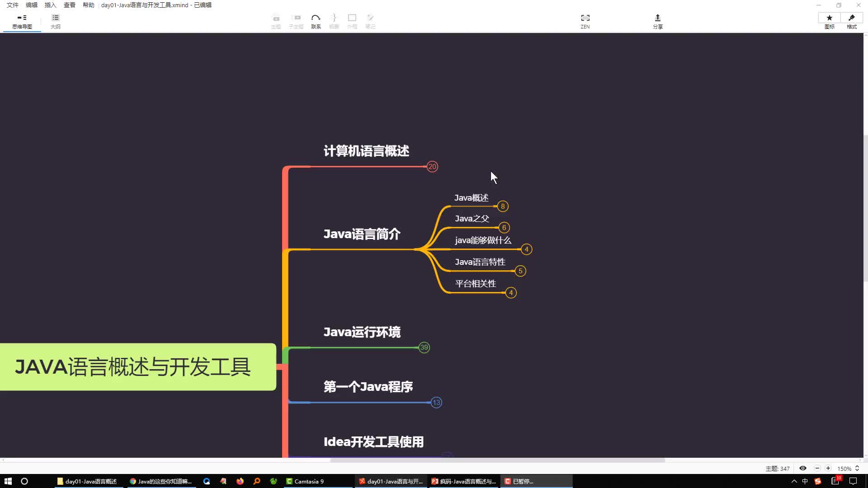The image size is (868, 488).
Task: Toggle the eye visibility icon in status bar
Action: point(803,469)
